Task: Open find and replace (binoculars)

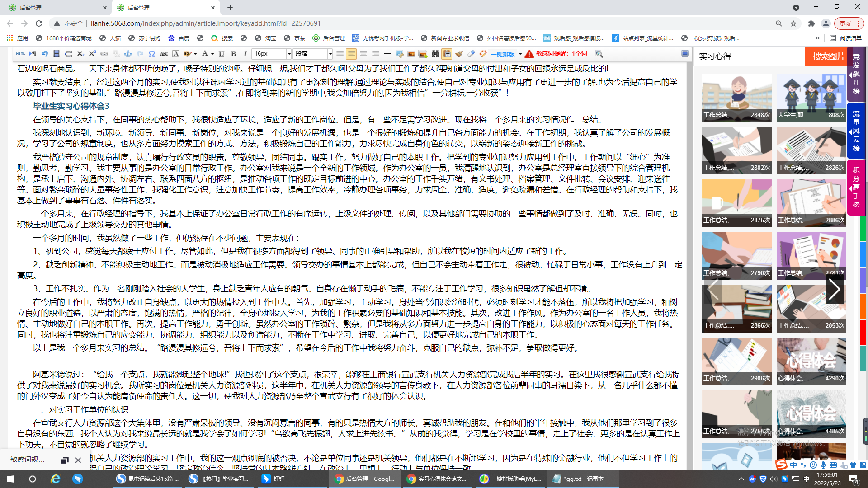Action: tap(434, 54)
